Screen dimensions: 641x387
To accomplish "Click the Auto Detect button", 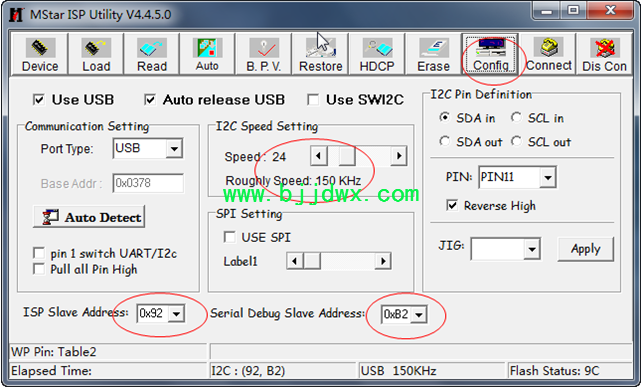I will [x=89, y=217].
